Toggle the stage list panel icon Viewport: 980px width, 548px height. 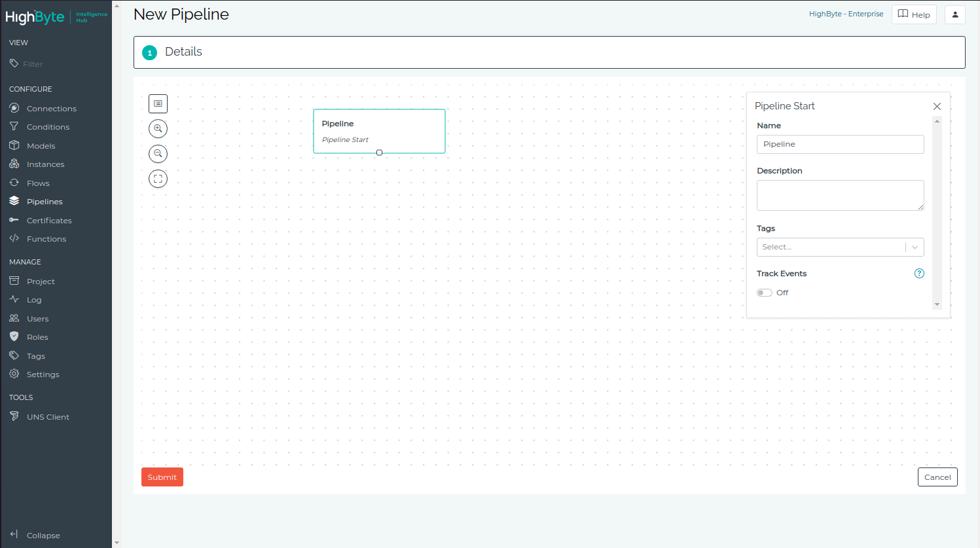click(158, 103)
